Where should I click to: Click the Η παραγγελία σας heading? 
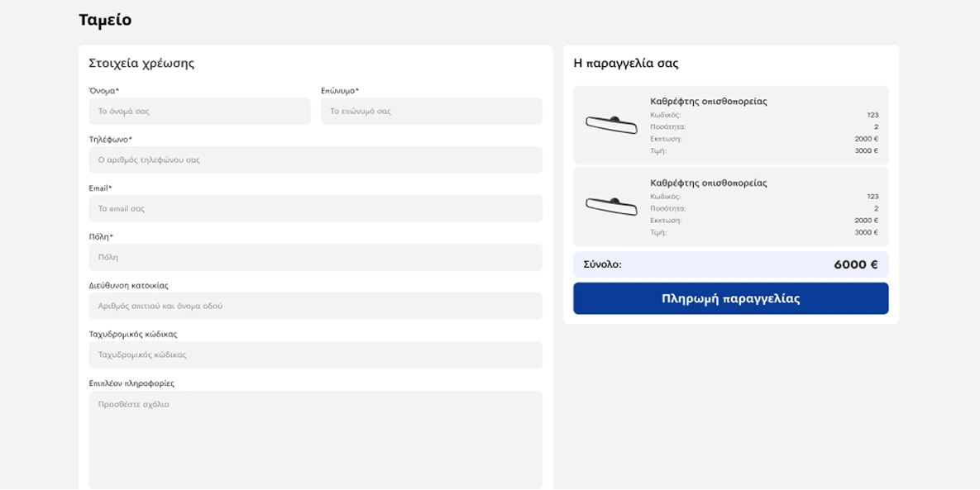(625, 64)
